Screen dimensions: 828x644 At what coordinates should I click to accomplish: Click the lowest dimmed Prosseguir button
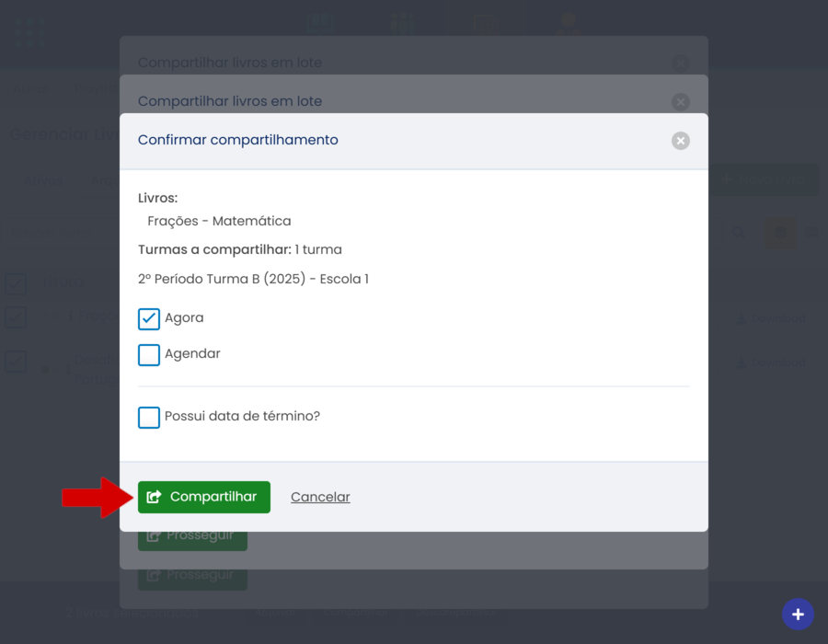click(x=192, y=576)
